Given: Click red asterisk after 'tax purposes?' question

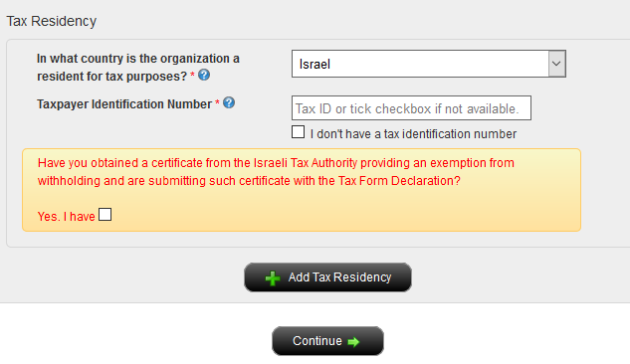Looking at the screenshot, I should pyautogui.click(x=192, y=75).
